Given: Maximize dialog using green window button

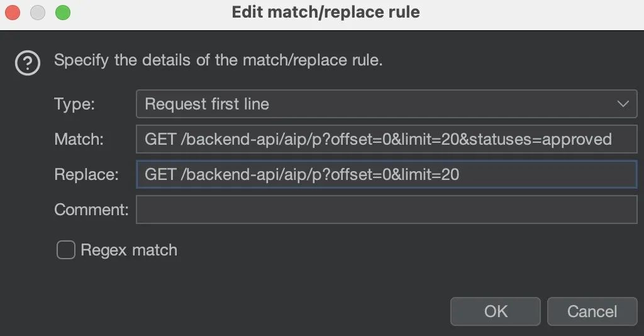Looking at the screenshot, I should (63, 12).
